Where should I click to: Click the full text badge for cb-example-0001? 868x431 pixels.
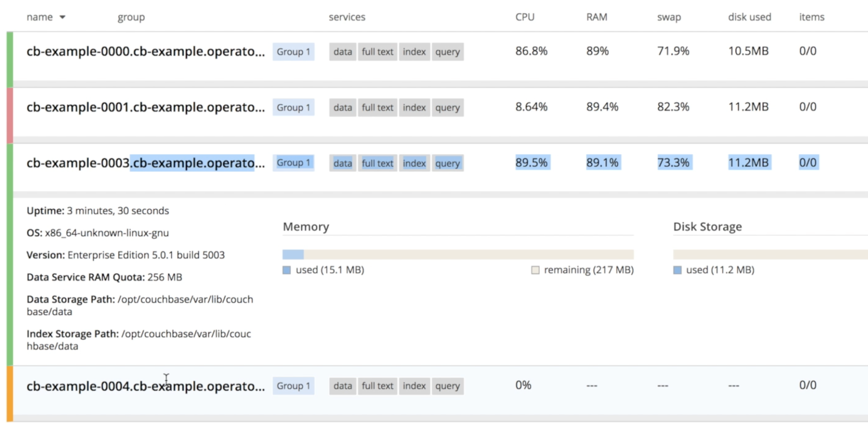coord(377,107)
